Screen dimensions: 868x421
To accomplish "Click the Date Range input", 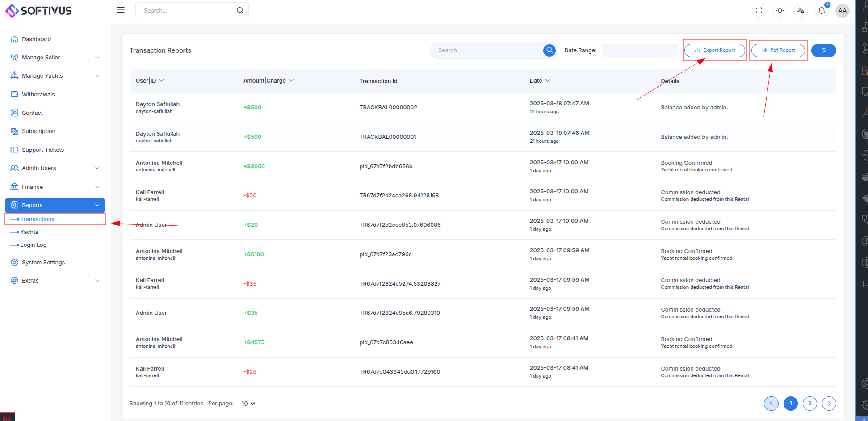I will [x=640, y=50].
